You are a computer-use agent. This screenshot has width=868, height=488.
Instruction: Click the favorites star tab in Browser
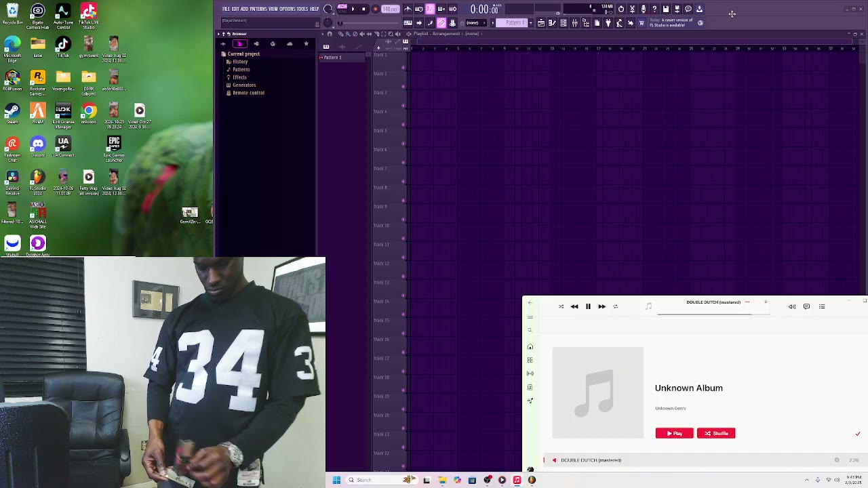click(x=306, y=44)
